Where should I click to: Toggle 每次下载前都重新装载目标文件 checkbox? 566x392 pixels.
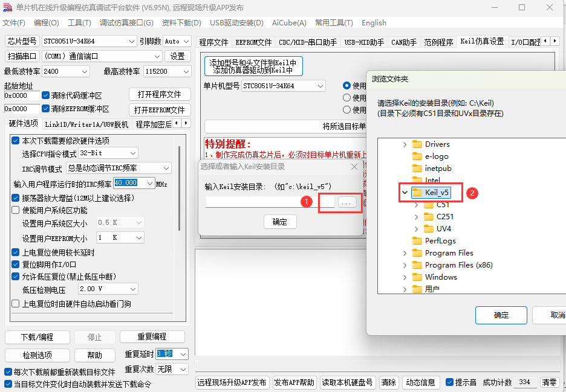point(8,371)
